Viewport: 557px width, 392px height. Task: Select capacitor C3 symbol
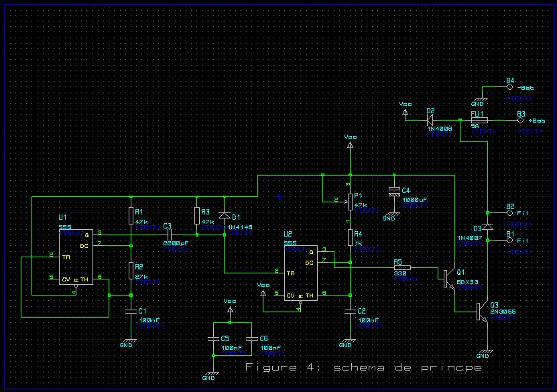(170, 235)
